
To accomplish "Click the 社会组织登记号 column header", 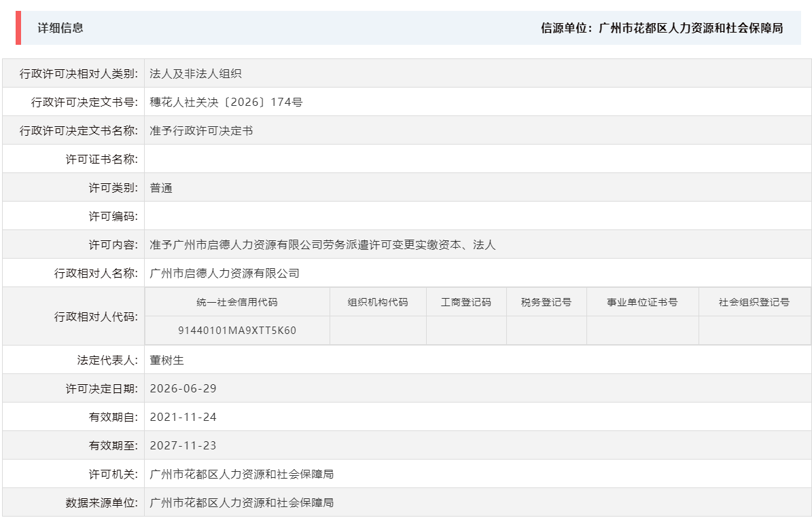I will [754, 302].
